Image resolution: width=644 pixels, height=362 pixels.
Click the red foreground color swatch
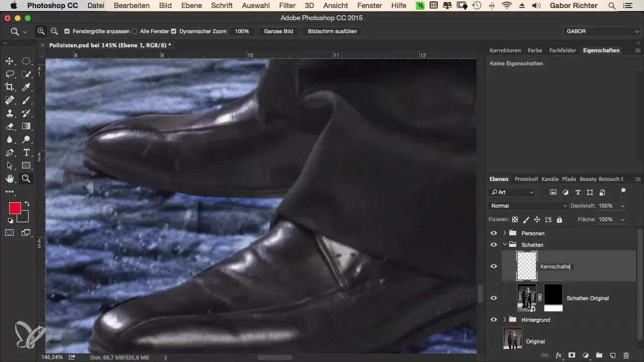(x=15, y=208)
